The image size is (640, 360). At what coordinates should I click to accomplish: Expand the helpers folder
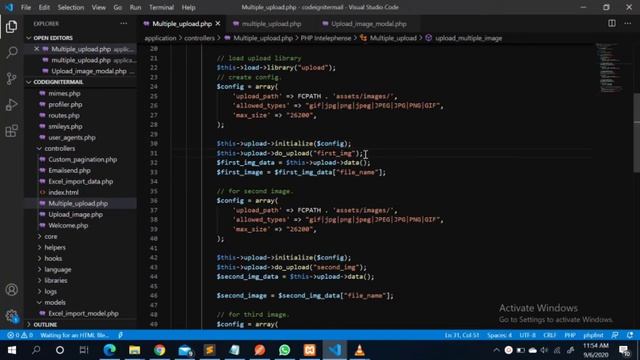point(55,247)
